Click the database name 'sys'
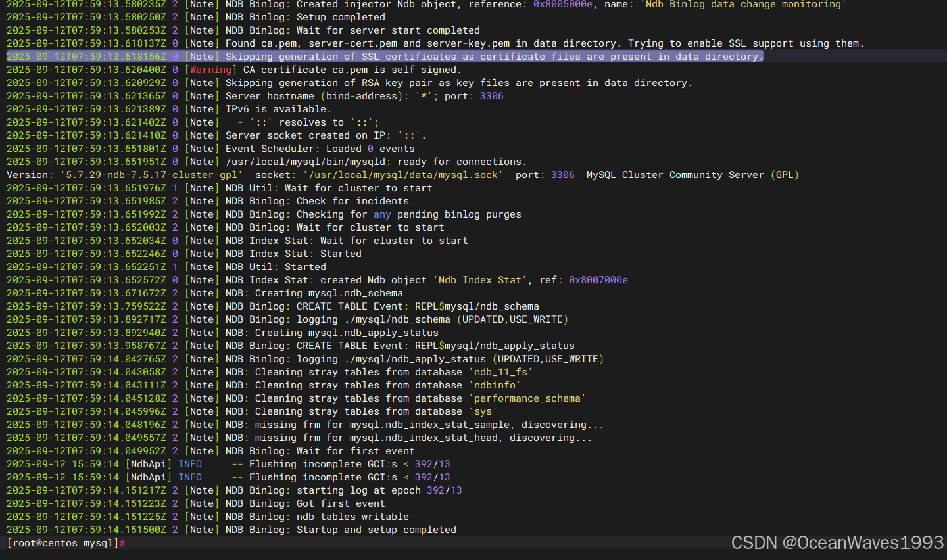 [483, 411]
